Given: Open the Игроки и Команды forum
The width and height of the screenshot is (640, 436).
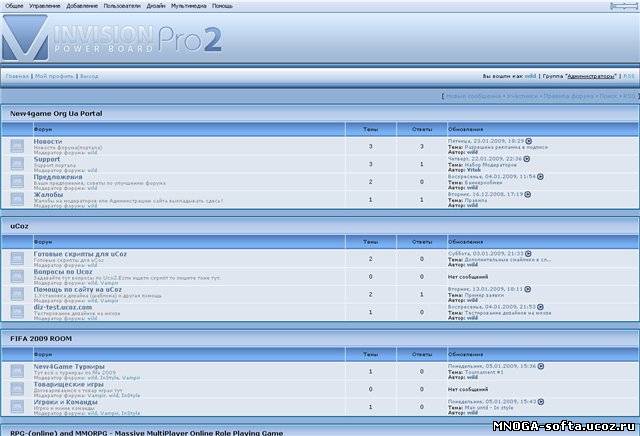Looking at the screenshot, I should click(66, 402).
